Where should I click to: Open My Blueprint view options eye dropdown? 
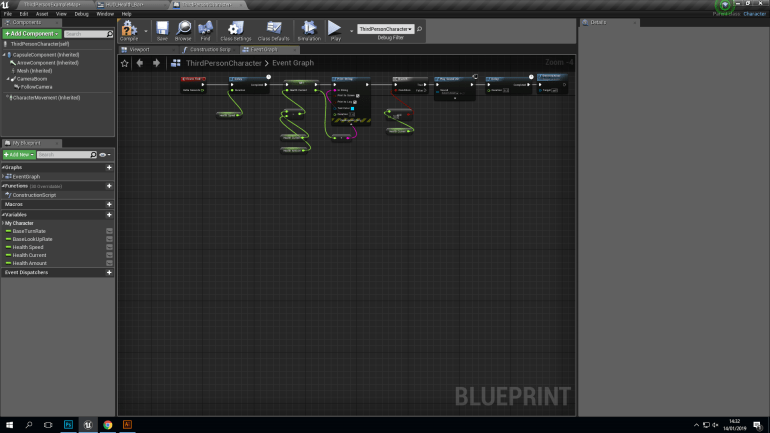point(105,155)
